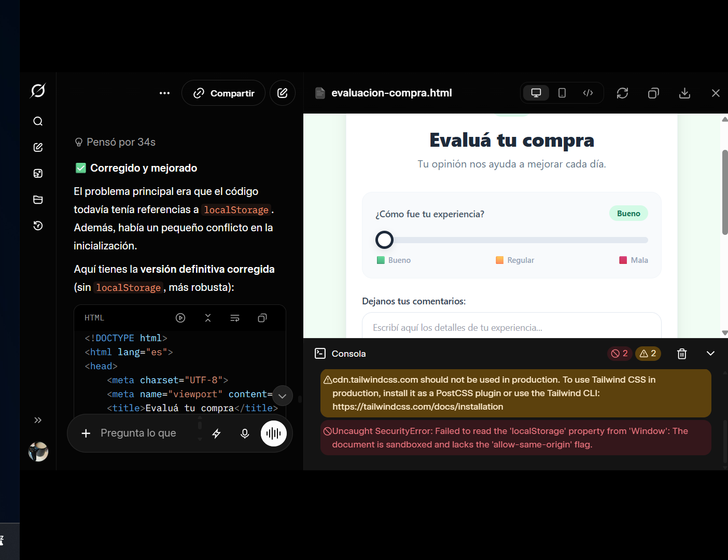Open the user profile avatar
This screenshot has width=728, height=560.
(x=38, y=452)
